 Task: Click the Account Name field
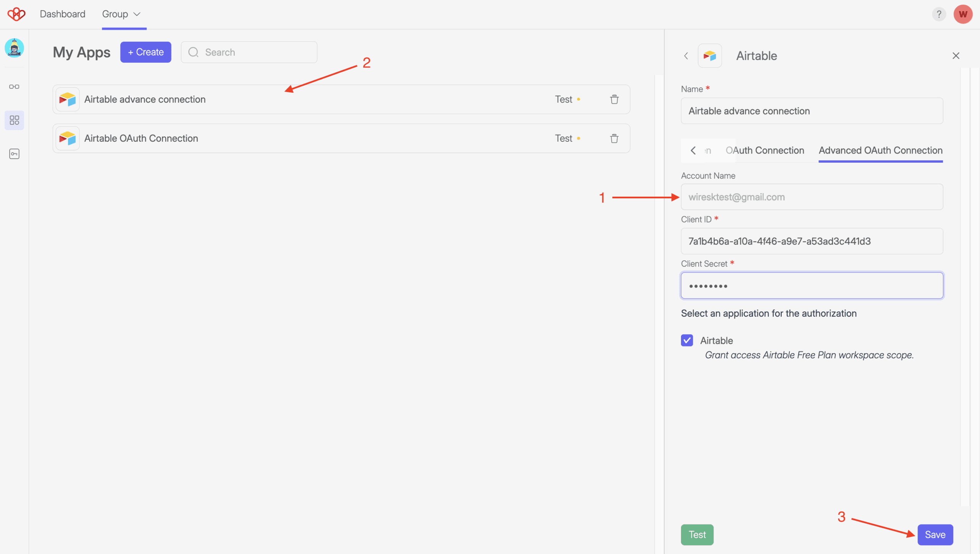[x=812, y=197]
